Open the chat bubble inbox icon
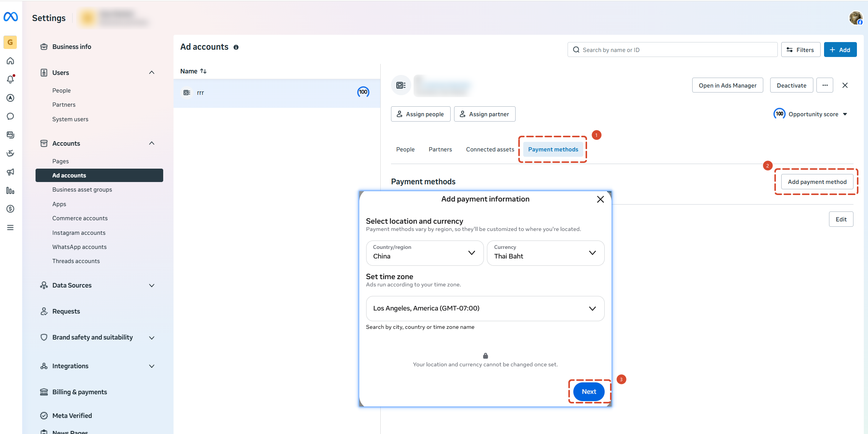 [x=10, y=116]
